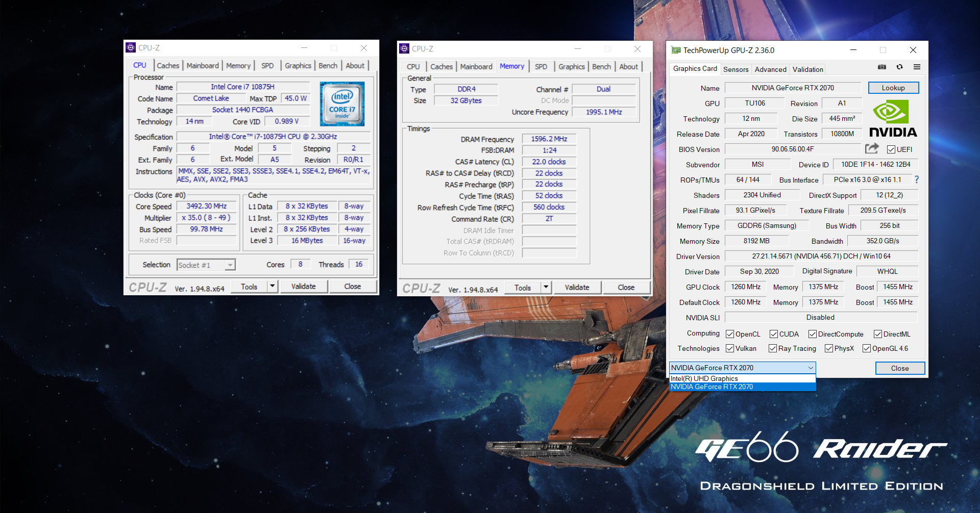Open Bench tab in Memory CPU-Z window
This screenshot has width=980, height=513.
pyautogui.click(x=601, y=66)
